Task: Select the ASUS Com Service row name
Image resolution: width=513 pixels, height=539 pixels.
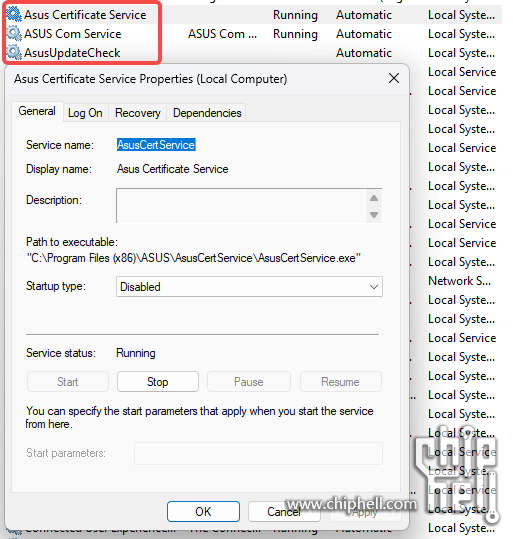Action: tap(73, 34)
